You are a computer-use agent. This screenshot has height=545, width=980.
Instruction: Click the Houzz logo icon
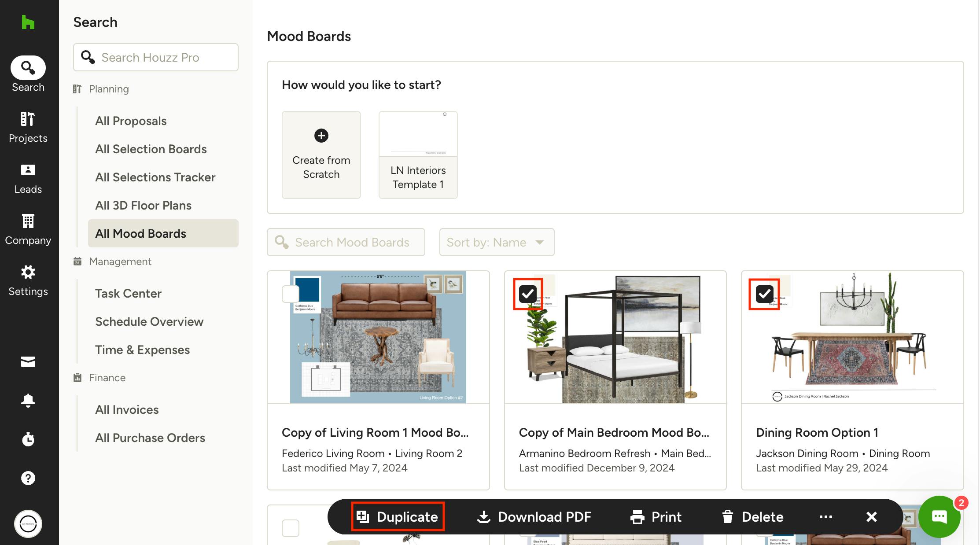(28, 22)
